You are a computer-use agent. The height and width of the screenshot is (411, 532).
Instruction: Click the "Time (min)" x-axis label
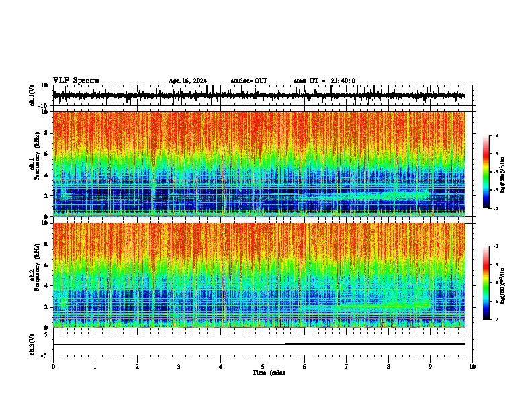click(269, 373)
